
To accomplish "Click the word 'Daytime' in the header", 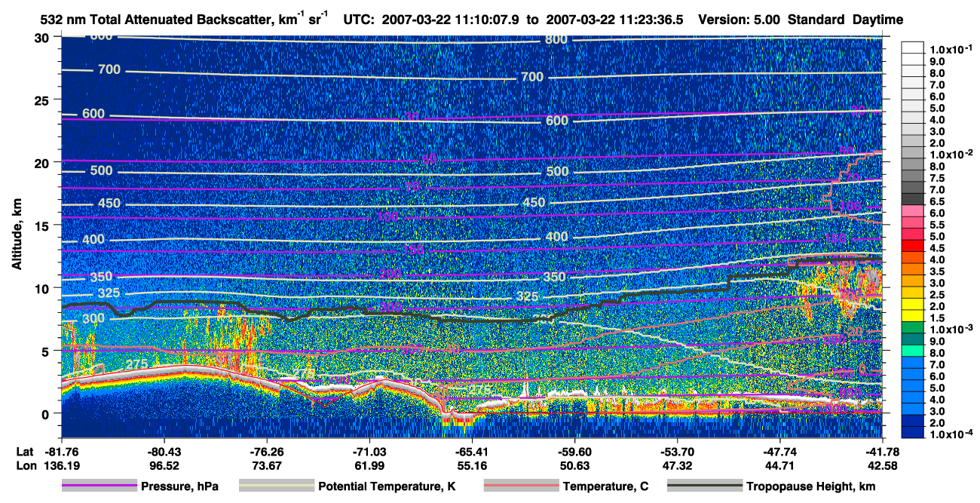I will point(878,20).
